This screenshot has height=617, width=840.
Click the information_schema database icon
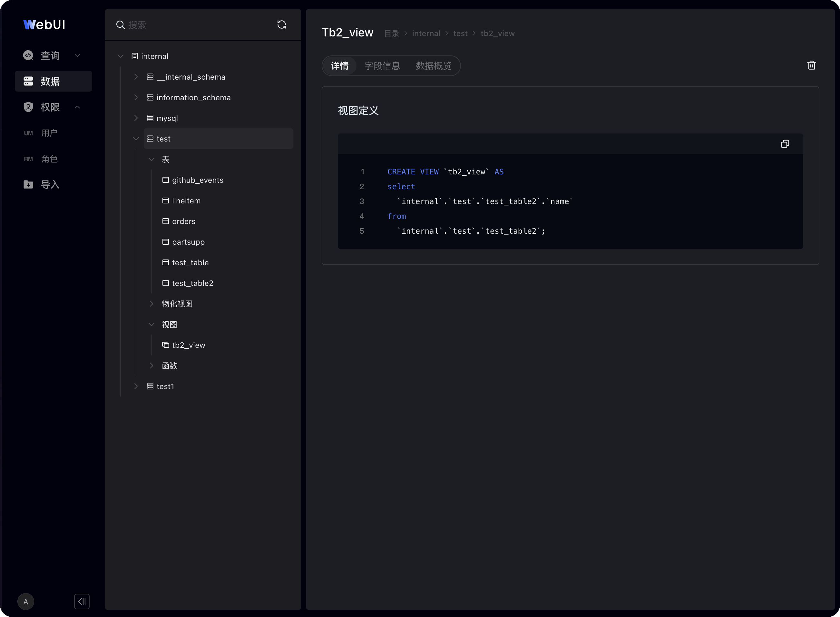click(150, 97)
